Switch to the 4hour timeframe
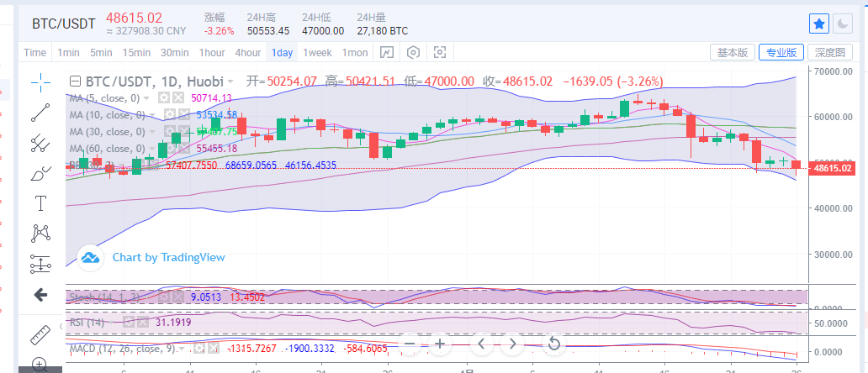 (247, 52)
